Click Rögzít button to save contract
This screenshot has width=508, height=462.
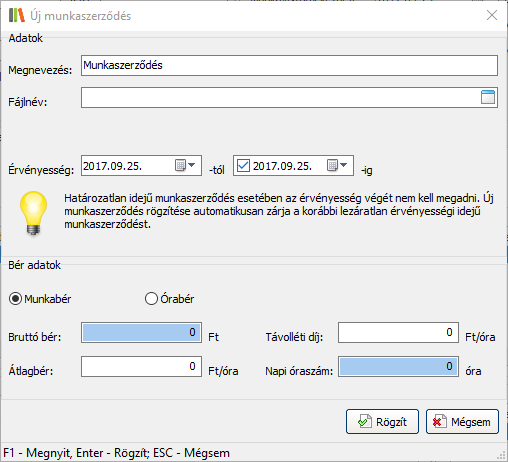pyautogui.click(x=382, y=422)
